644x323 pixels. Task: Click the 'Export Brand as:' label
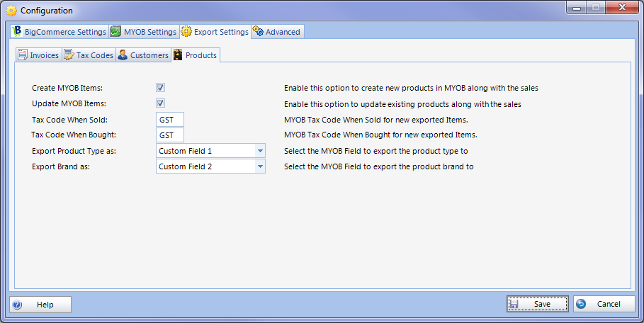coord(61,166)
